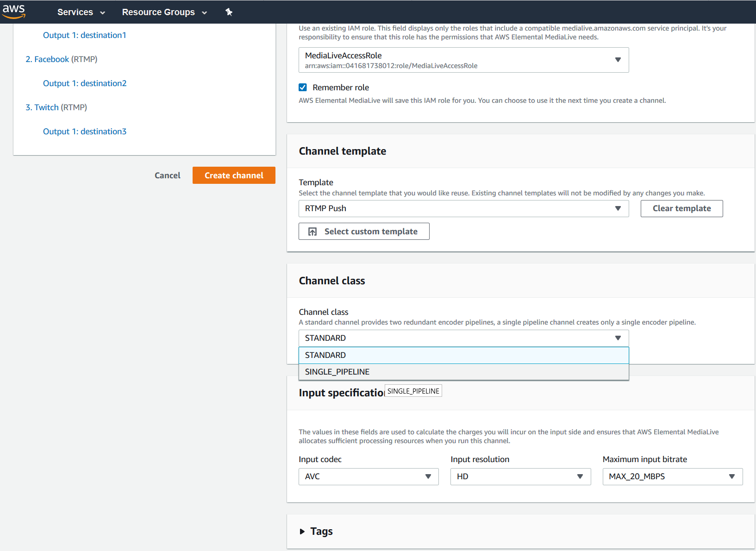Click the upload icon on Select custom template
This screenshot has height=551, width=756.
pyautogui.click(x=312, y=232)
